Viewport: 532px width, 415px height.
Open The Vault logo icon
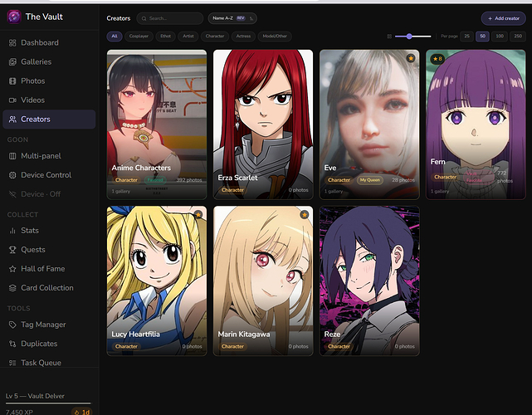tap(14, 17)
